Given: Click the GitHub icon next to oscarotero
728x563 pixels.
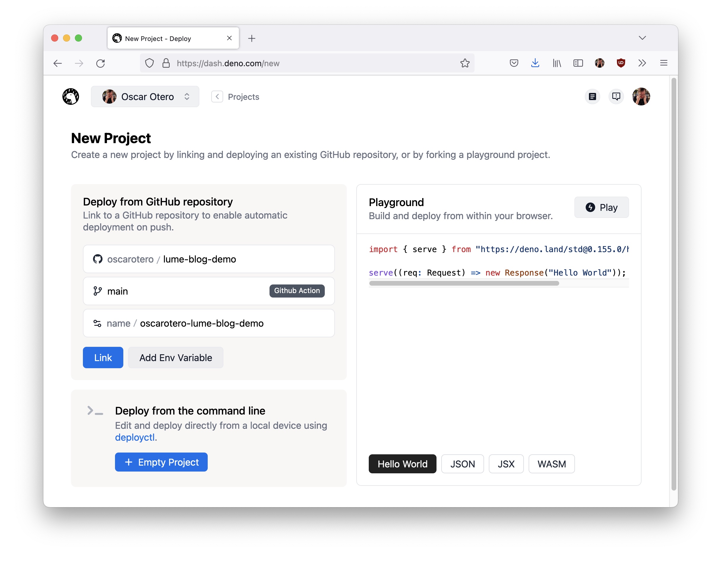Looking at the screenshot, I should 97,259.
